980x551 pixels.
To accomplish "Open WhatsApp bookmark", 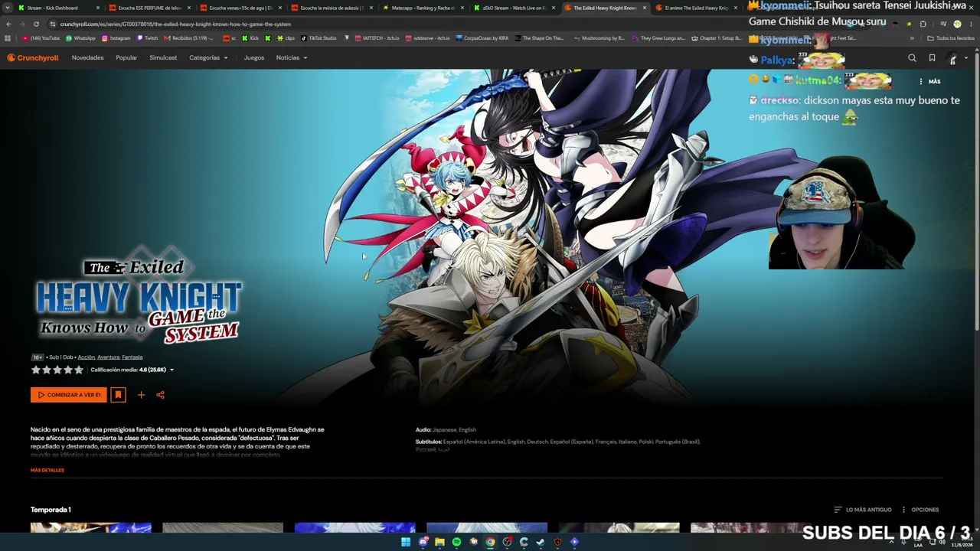I will point(81,38).
